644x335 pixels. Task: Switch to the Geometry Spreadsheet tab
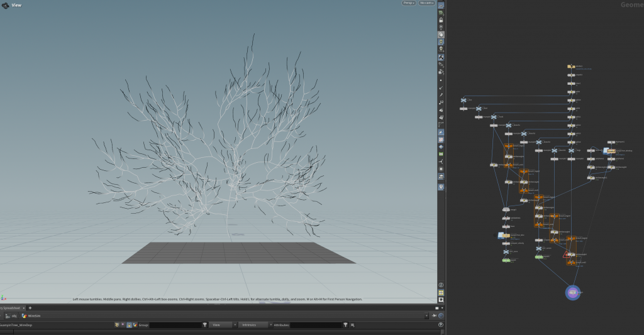(x=11, y=307)
